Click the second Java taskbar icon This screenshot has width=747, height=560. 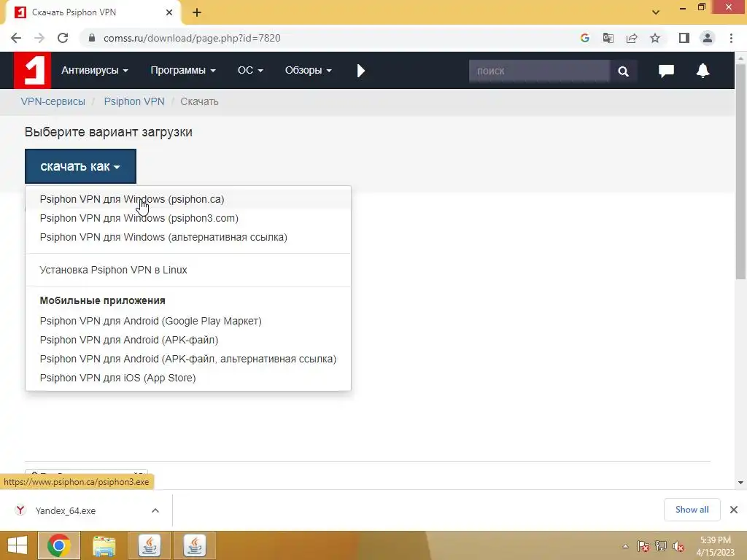click(194, 545)
